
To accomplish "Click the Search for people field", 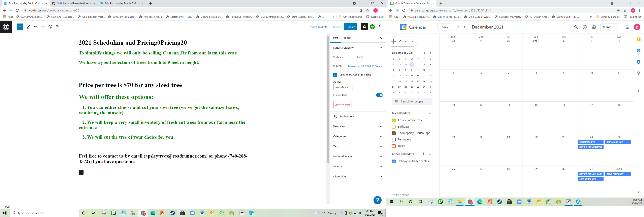I will coord(412,101).
